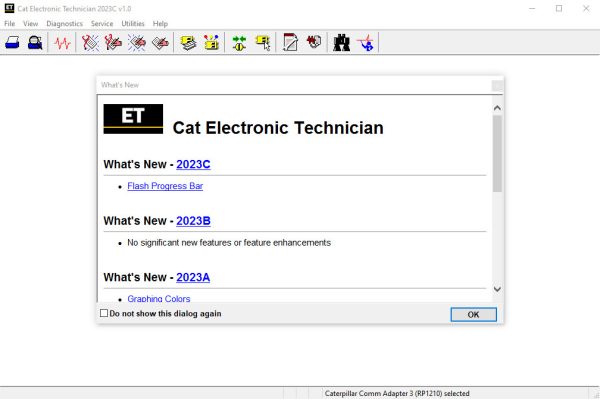Open the File menu
The image size is (600, 399).
point(10,24)
